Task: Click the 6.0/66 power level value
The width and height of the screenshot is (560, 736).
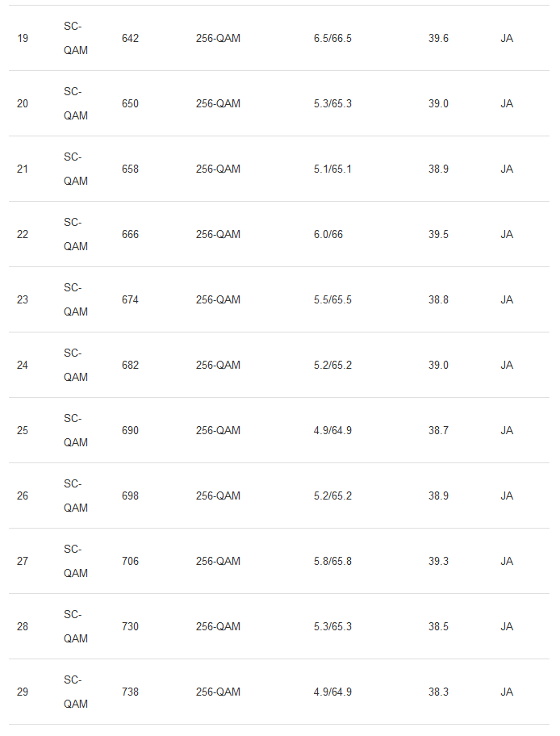Action: (x=328, y=234)
